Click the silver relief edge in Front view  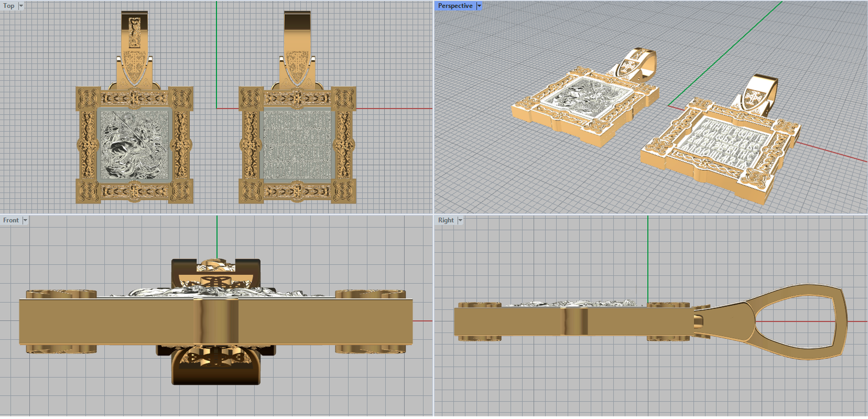click(163, 292)
